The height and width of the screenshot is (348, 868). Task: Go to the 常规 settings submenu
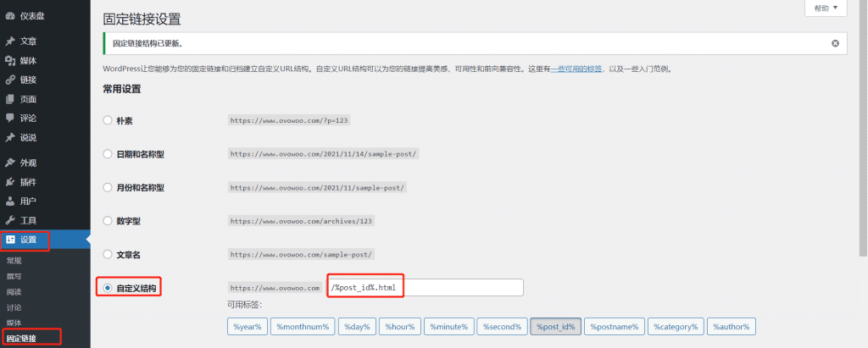14,261
